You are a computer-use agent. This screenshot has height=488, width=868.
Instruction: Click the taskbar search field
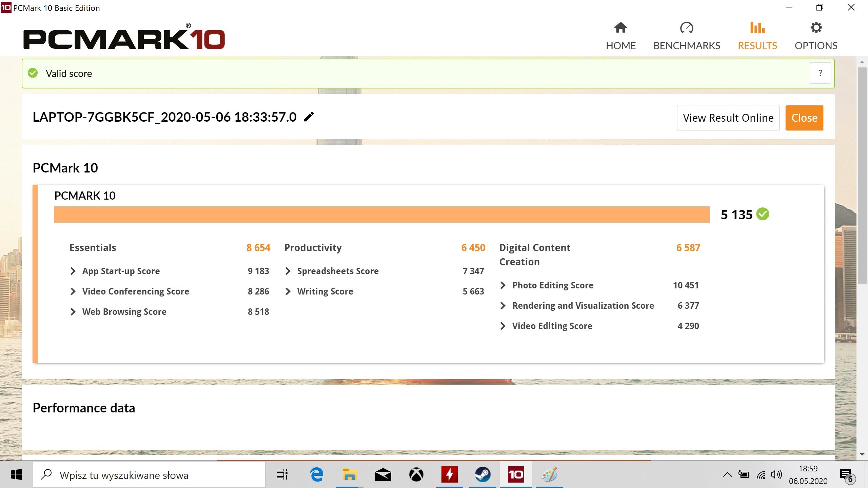pos(149,474)
